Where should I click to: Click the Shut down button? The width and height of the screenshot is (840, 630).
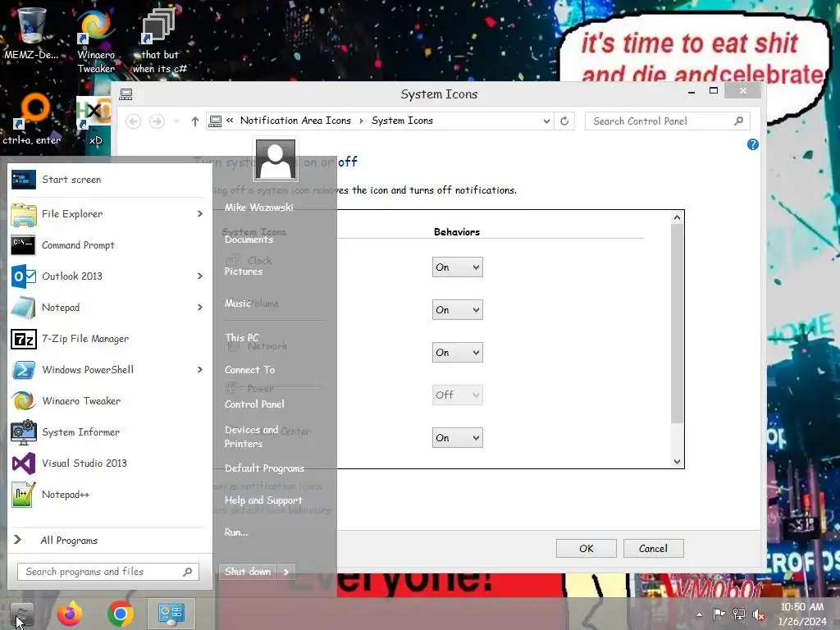coord(248,572)
